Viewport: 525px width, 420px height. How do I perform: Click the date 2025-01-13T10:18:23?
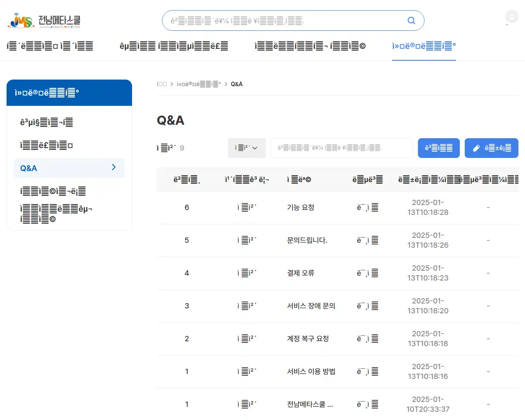pyautogui.click(x=428, y=273)
